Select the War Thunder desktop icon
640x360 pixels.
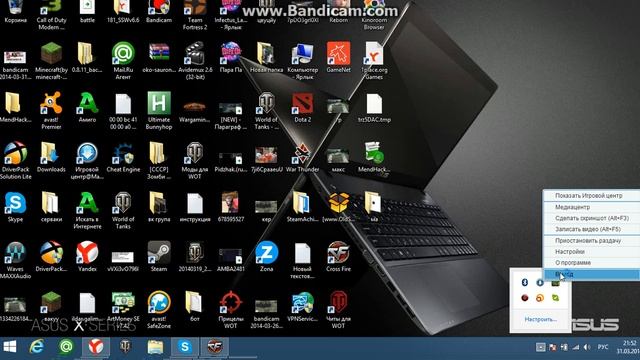(302, 158)
